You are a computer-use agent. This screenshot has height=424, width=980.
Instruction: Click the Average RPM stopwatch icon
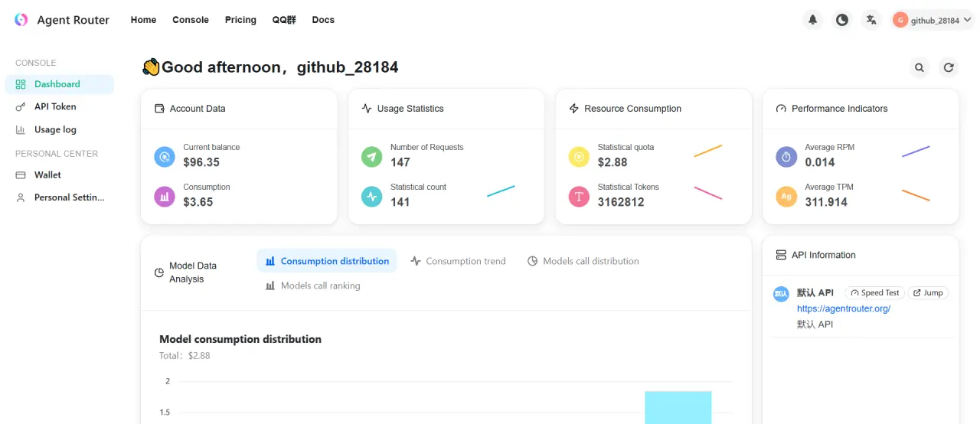[786, 157]
